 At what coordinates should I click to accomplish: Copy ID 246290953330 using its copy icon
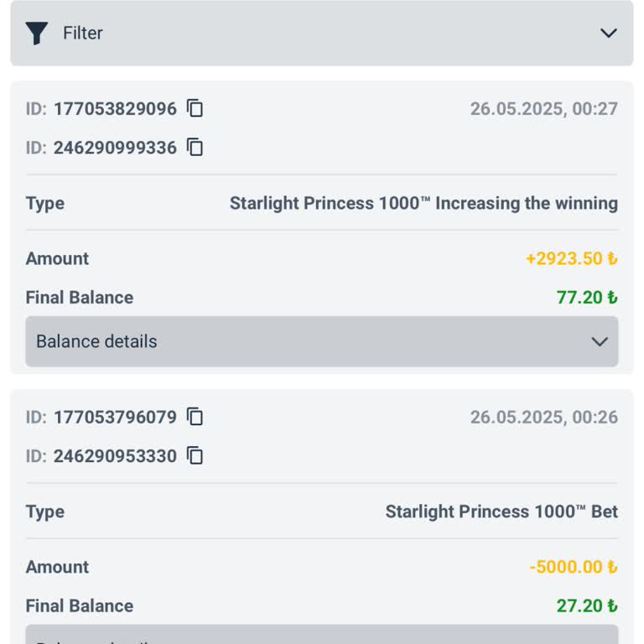[195, 456]
